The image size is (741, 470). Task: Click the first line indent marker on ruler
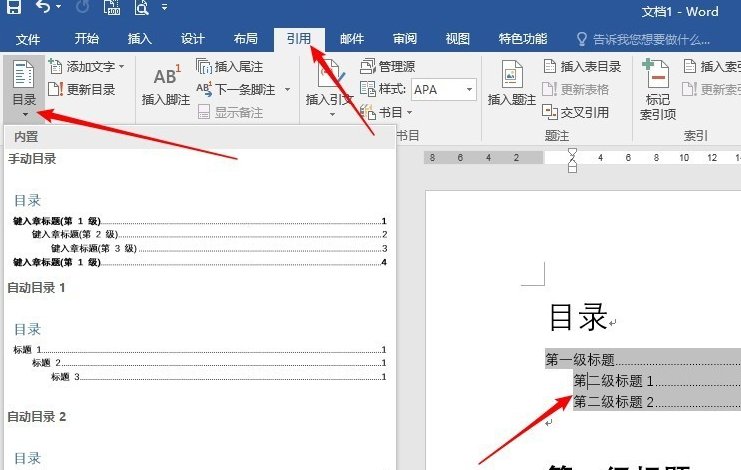tap(572, 154)
